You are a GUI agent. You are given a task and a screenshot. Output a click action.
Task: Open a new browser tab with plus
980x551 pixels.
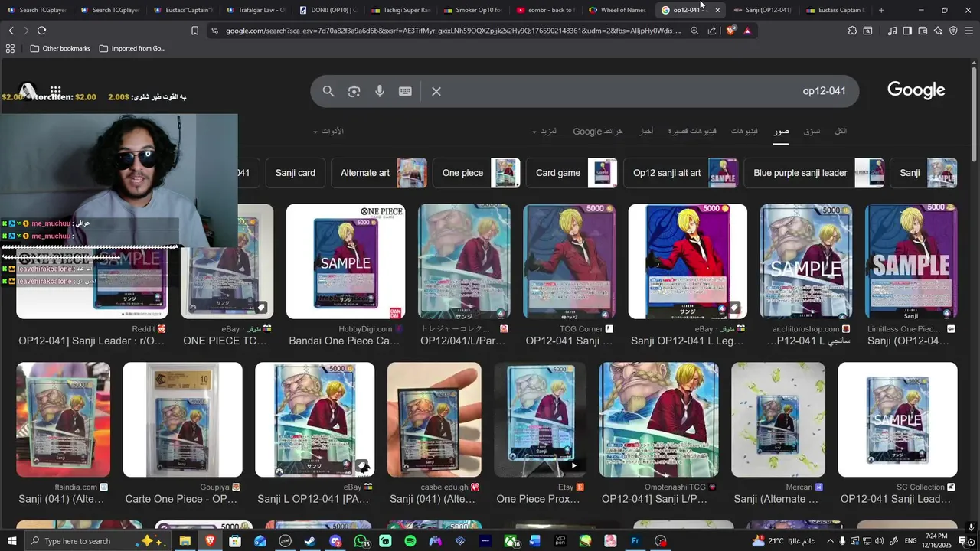pos(881,10)
